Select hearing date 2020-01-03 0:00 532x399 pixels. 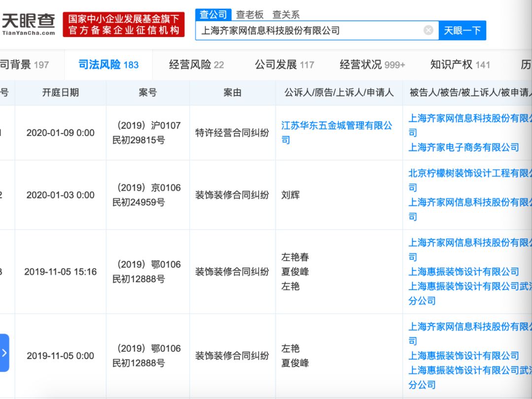pyautogui.click(x=61, y=195)
